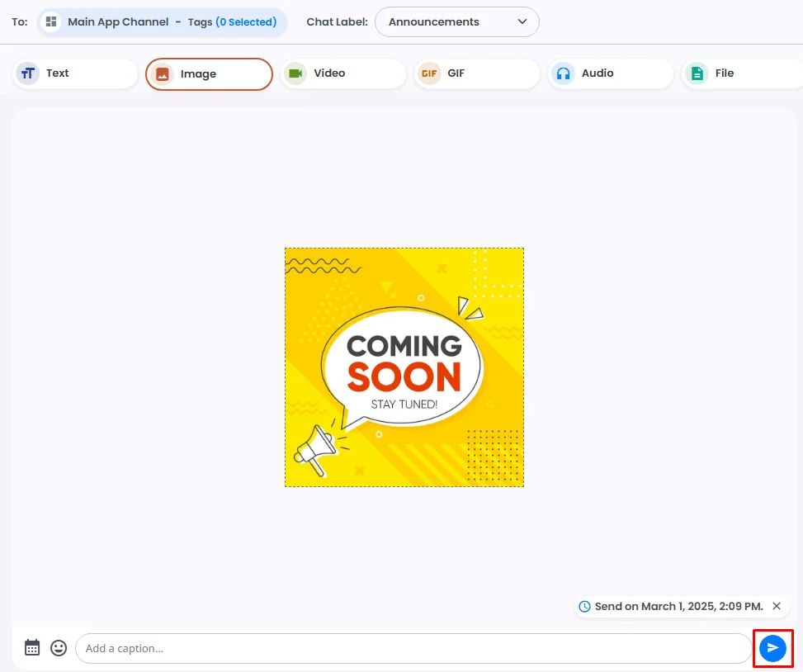Viewport: 803px width, 672px height.
Task: Click the green Video camera icon
Action: point(295,73)
